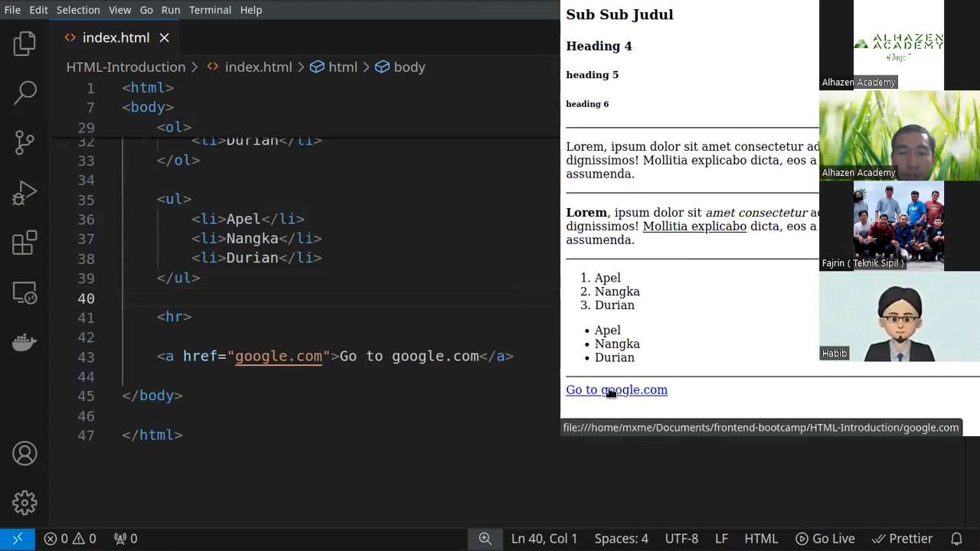
Task: Expand the body symbol in the breadcrumb
Action: click(400, 67)
